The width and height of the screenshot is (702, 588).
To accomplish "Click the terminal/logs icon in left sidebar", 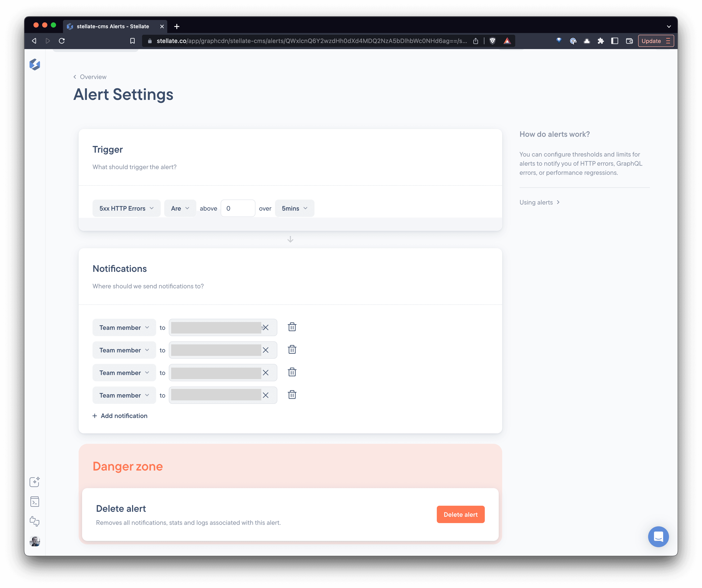I will [35, 502].
